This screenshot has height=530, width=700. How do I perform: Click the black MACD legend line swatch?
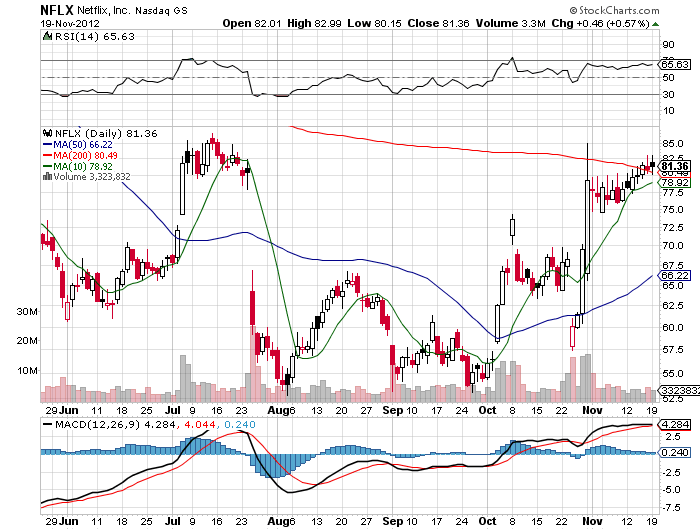coord(47,424)
